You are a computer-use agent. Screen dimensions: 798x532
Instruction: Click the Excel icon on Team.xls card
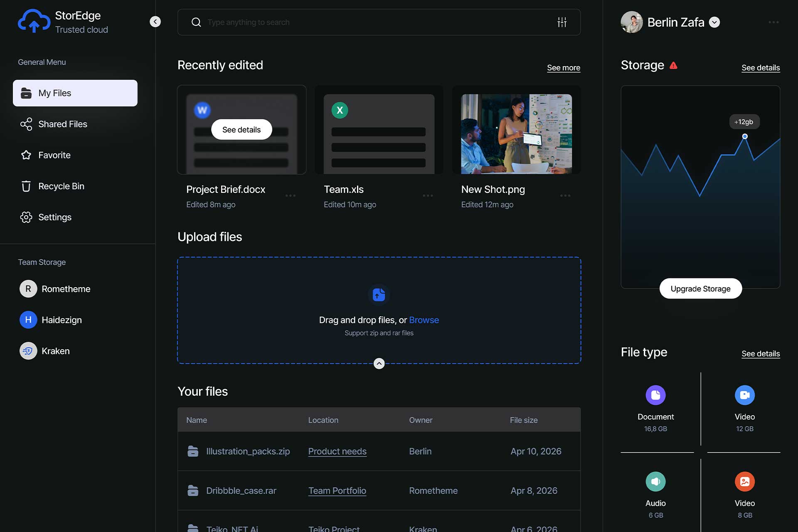click(340, 110)
